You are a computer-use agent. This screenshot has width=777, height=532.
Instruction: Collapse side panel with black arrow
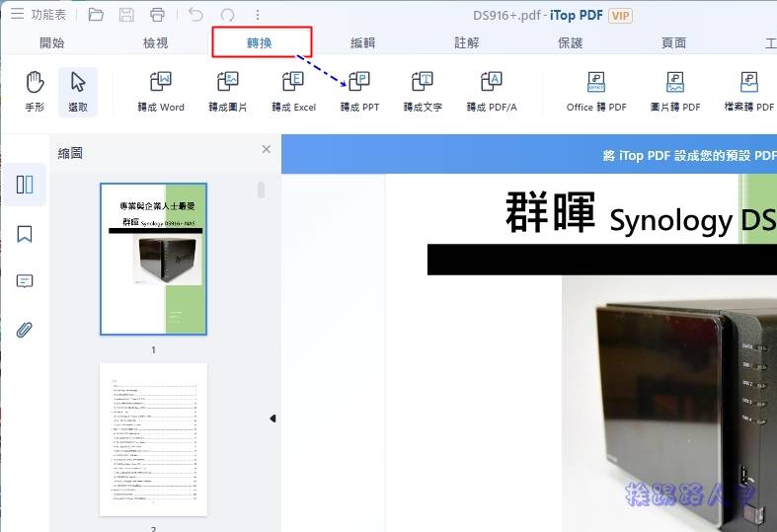tap(272, 418)
